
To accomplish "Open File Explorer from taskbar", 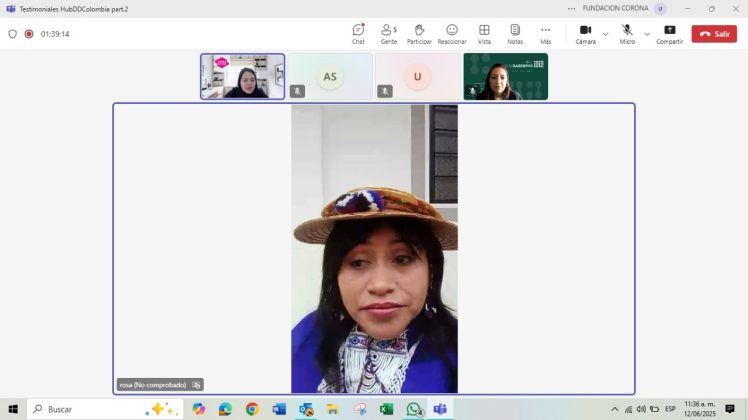I will [332, 409].
